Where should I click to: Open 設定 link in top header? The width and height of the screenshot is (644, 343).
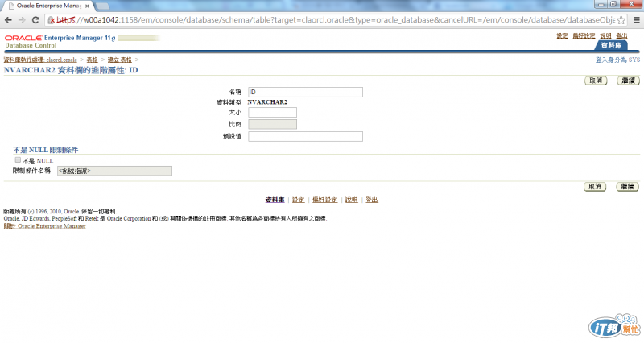tap(562, 35)
